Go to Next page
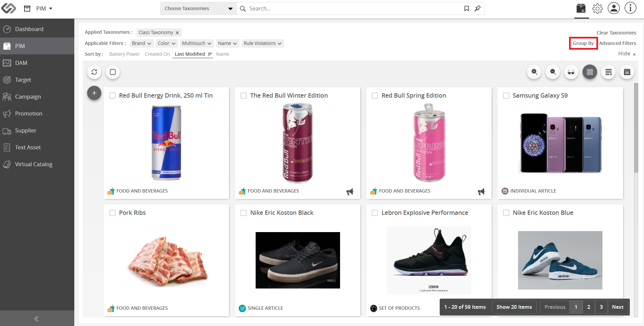644x326 pixels. (x=618, y=307)
